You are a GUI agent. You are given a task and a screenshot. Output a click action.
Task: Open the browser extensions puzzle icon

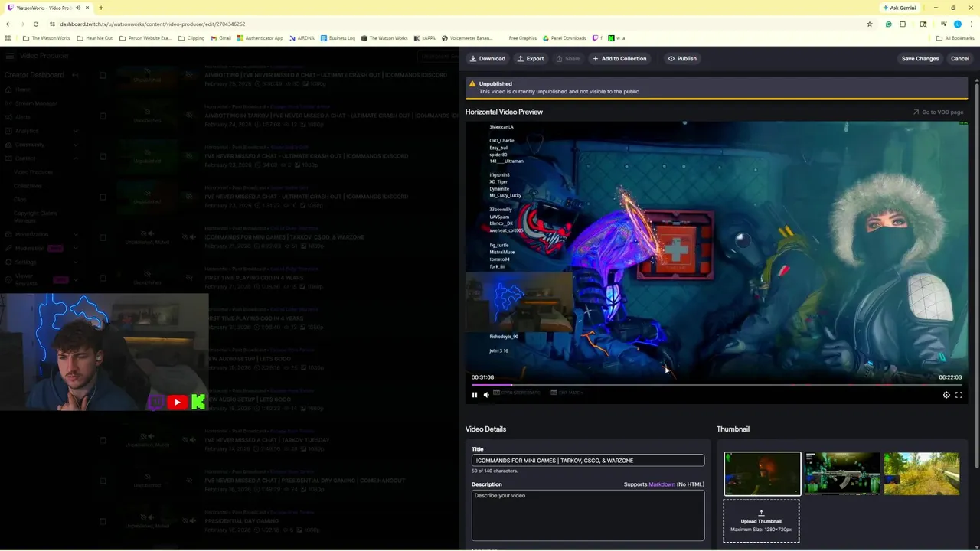(903, 24)
